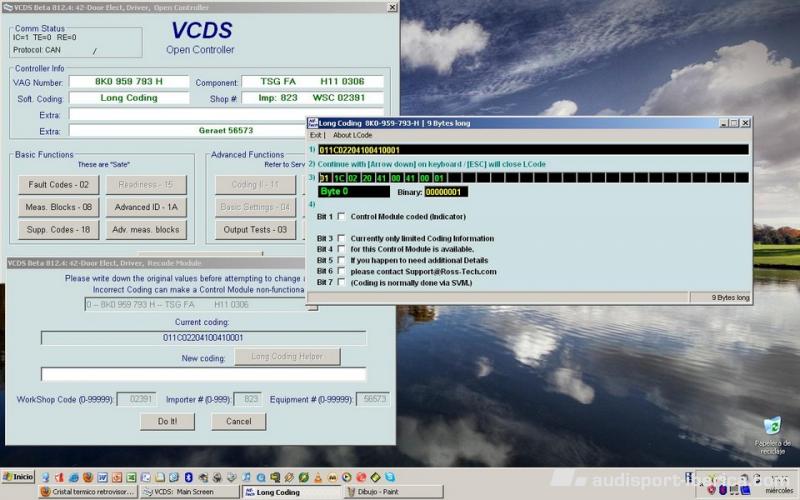Click the Binary 00000001 field
The height and width of the screenshot is (500, 800).
point(446,192)
